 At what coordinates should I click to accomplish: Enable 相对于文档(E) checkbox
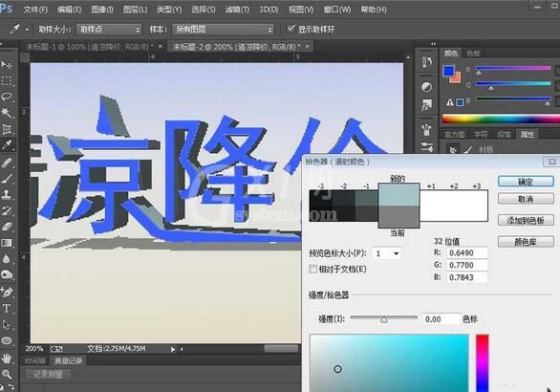click(312, 269)
